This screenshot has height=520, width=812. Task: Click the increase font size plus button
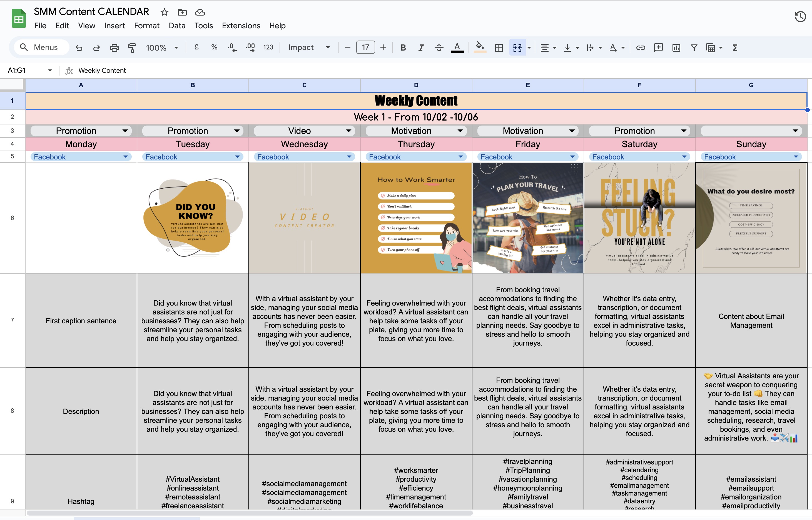click(x=383, y=47)
